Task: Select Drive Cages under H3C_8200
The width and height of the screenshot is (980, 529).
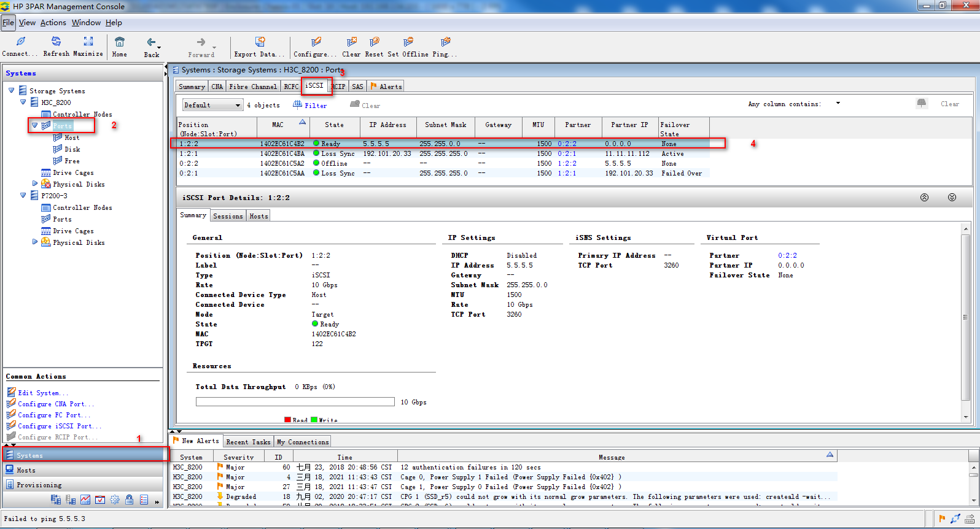Action: click(73, 172)
